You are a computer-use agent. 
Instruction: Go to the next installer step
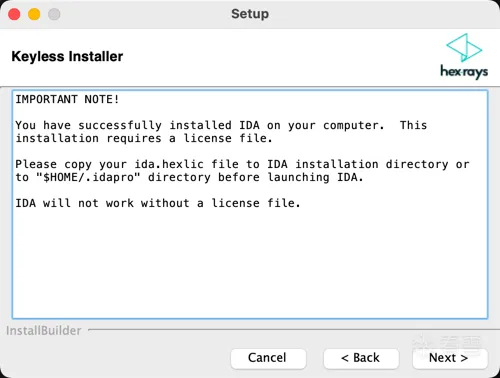450,359
